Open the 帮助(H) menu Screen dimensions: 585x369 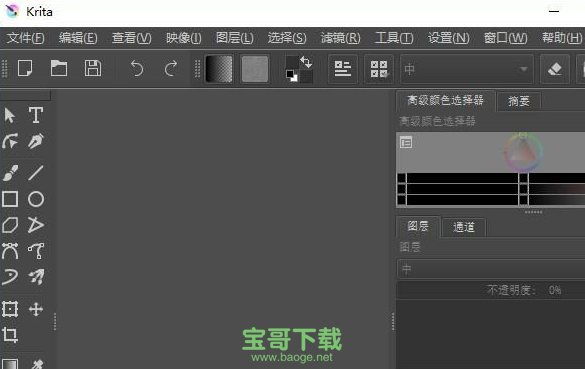coord(562,38)
